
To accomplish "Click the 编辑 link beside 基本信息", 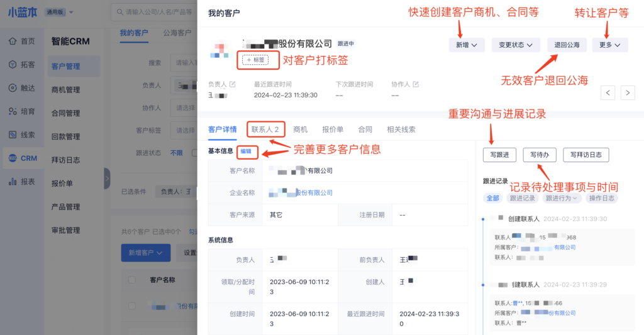I will pos(245,151).
